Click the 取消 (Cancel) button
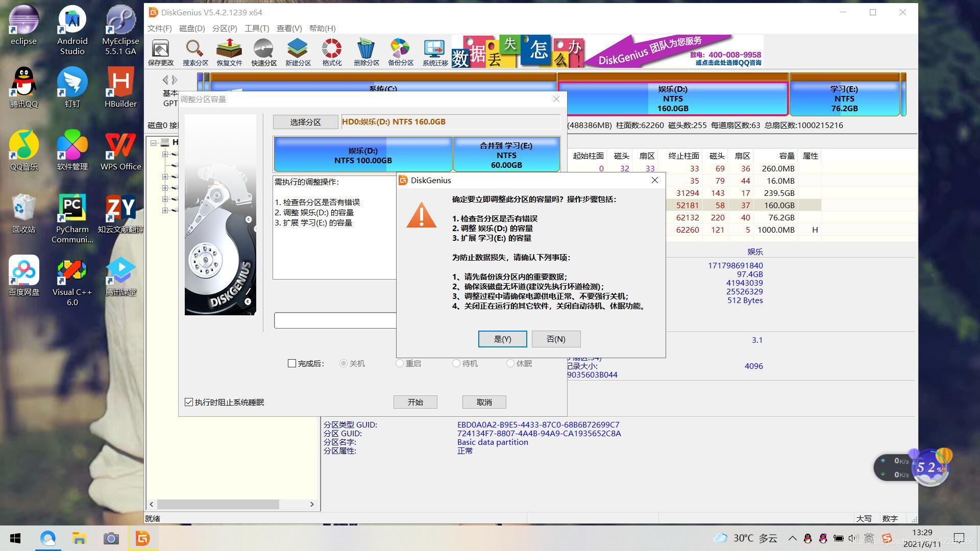Viewport: 980px width, 551px height. click(484, 402)
